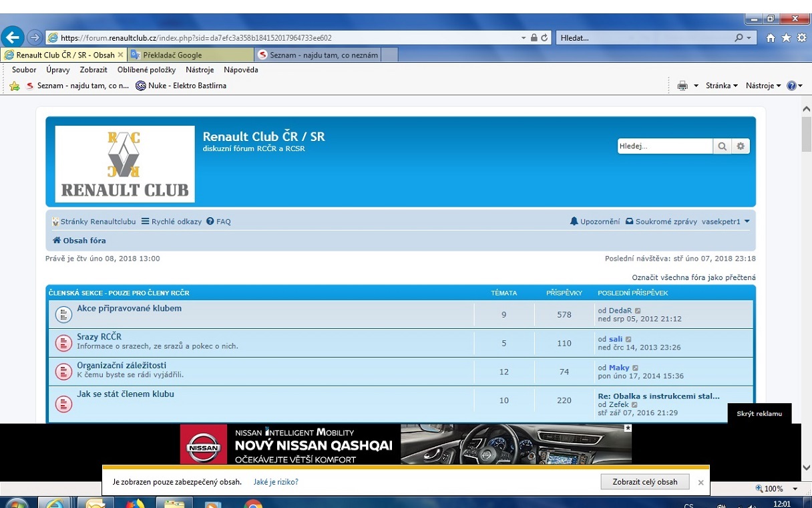
Task: Open the Rychlé odkazy quick links menu
Action: pos(171,221)
